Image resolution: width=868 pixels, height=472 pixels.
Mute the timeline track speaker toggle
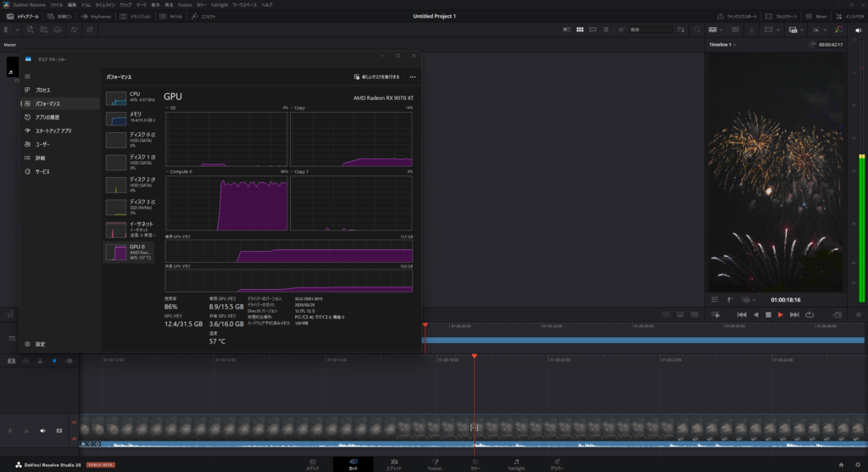point(42,430)
